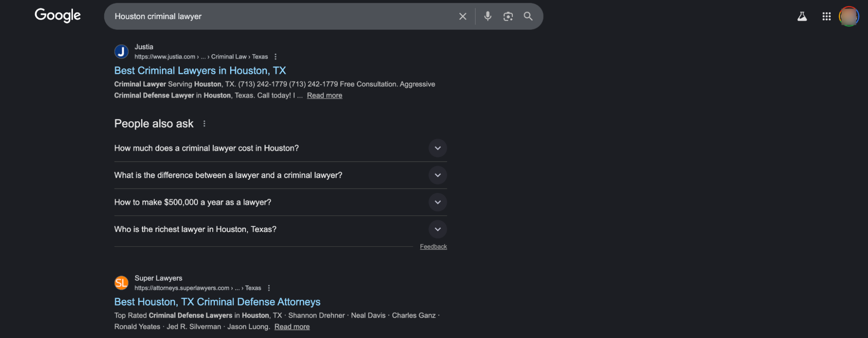This screenshot has height=338, width=868.
Task: Expand the difference between lawyer and criminal lawyer question
Action: [281, 175]
